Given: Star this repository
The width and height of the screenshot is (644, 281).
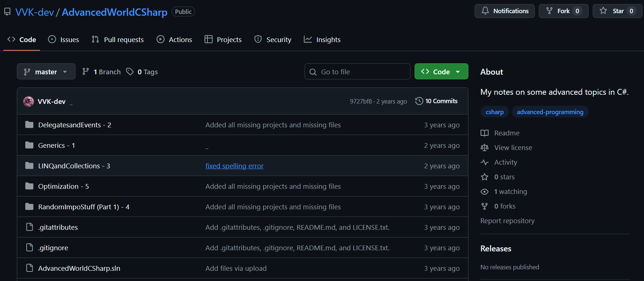Looking at the screenshot, I should [617, 11].
